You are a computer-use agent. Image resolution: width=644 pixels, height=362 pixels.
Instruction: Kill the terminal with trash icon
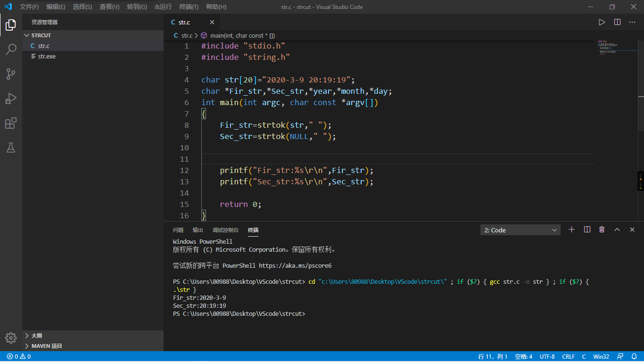click(x=602, y=230)
